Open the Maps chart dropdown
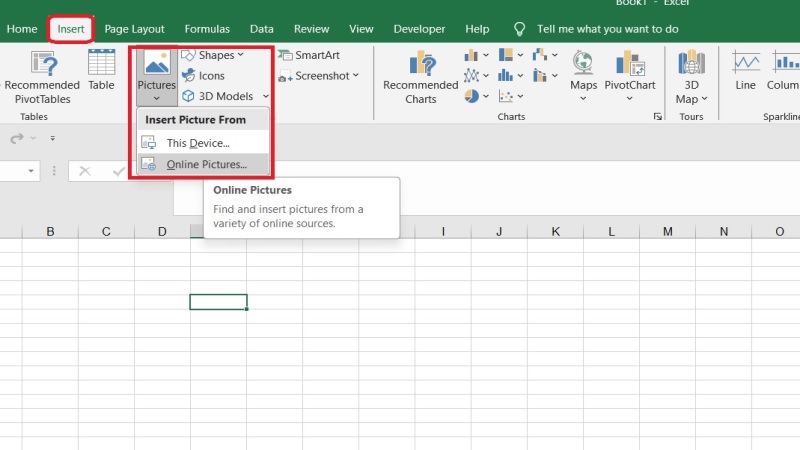The width and height of the screenshot is (800, 450). tap(583, 76)
